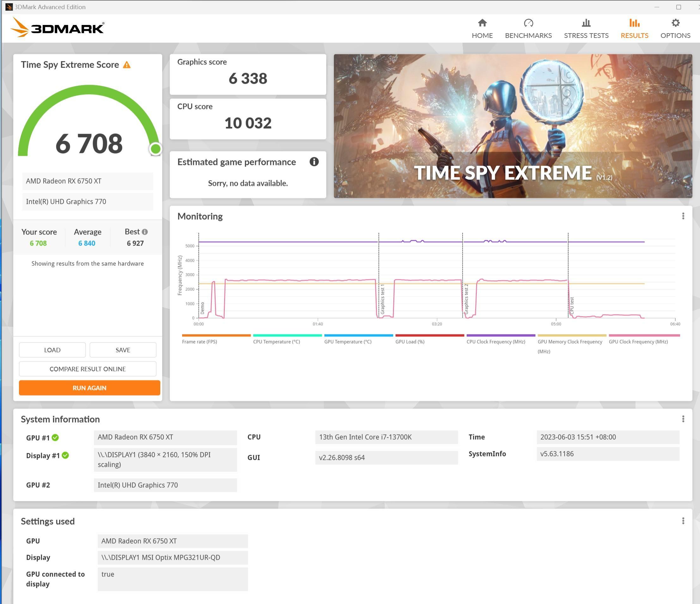Click the MSI Optix MPG321UR-QD display field
The height and width of the screenshot is (604, 700).
(x=173, y=558)
